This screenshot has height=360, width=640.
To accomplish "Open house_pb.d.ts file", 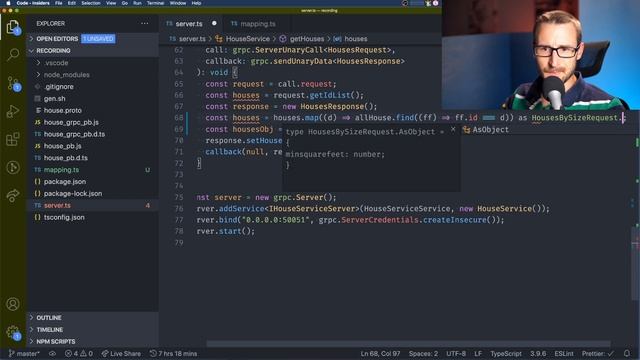I will [x=66, y=158].
